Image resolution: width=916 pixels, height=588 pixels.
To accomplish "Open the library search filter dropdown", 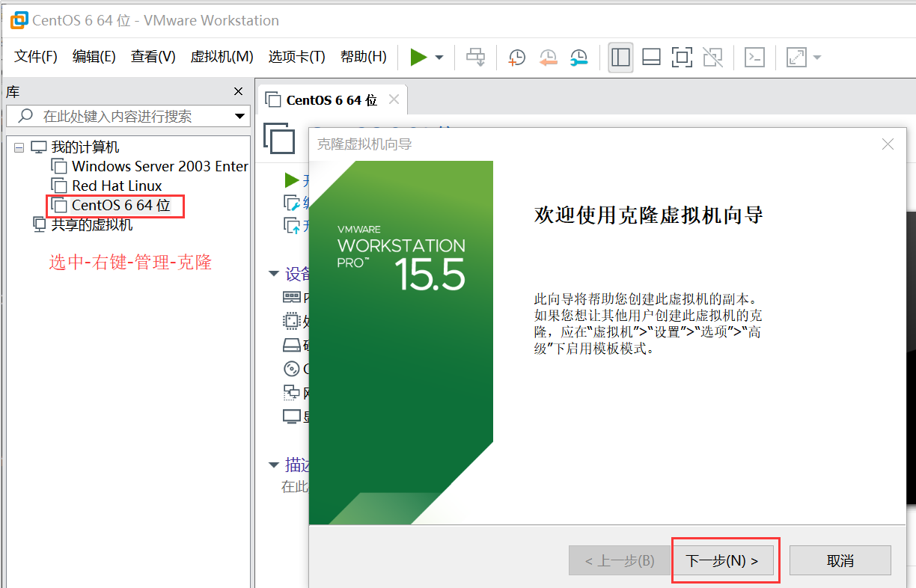I will [x=240, y=116].
